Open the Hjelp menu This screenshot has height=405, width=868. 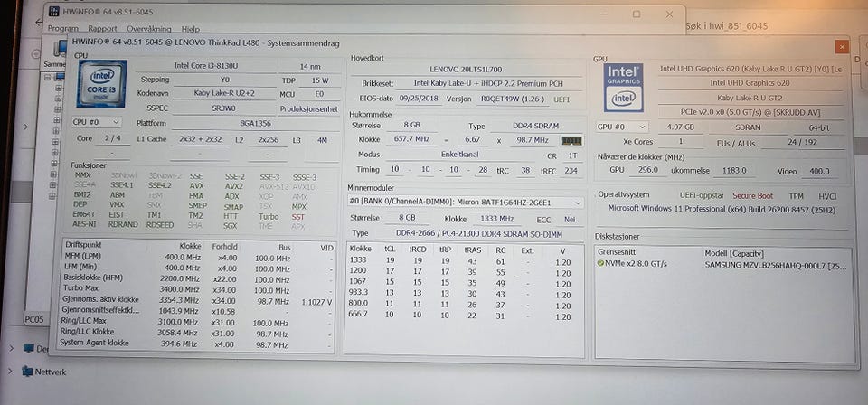(x=191, y=29)
